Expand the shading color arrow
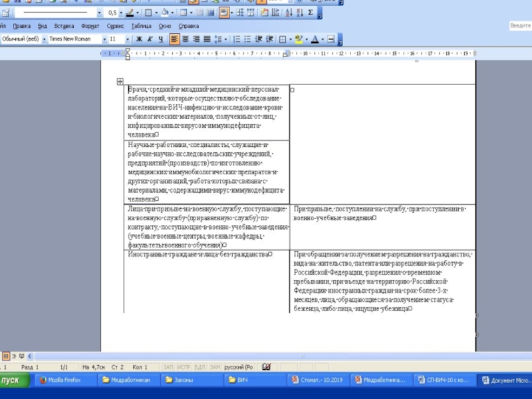The height and width of the screenshot is (399, 532). [173, 13]
